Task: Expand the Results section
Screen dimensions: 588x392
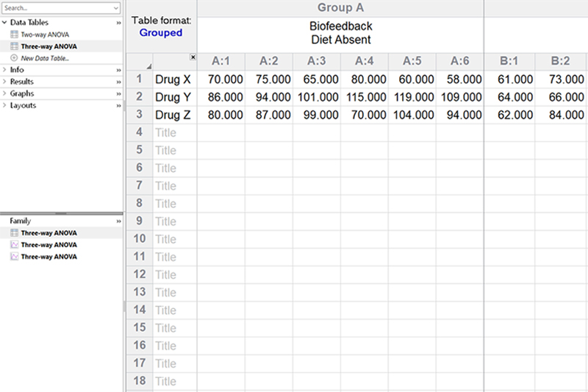Action: pos(4,82)
